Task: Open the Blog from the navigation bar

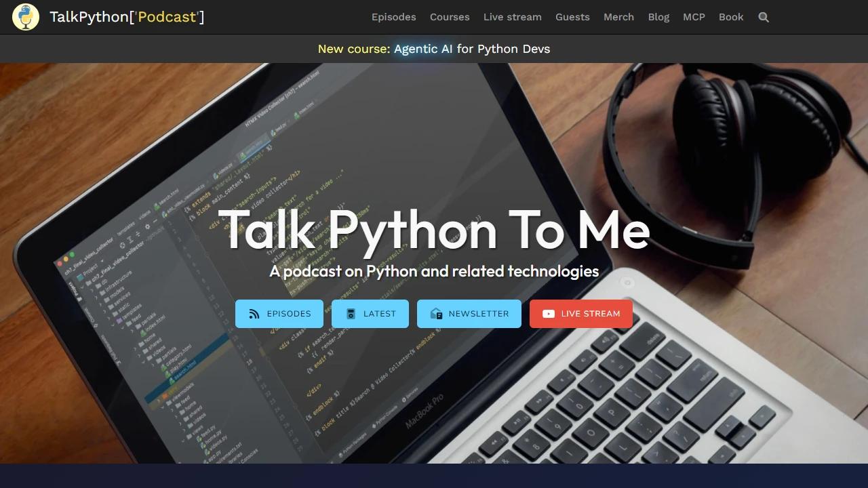Action: pyautogui.click(x=658, y=17)
